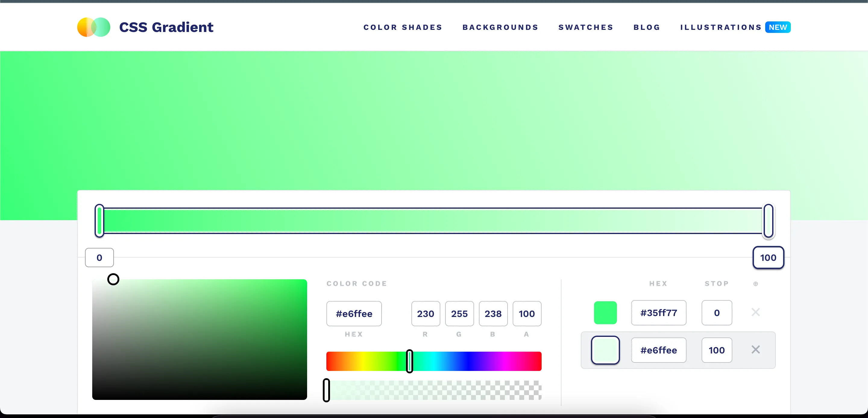868x418 pixels.
Task: Select the right gradient stop handle
Action: point(768,221)
